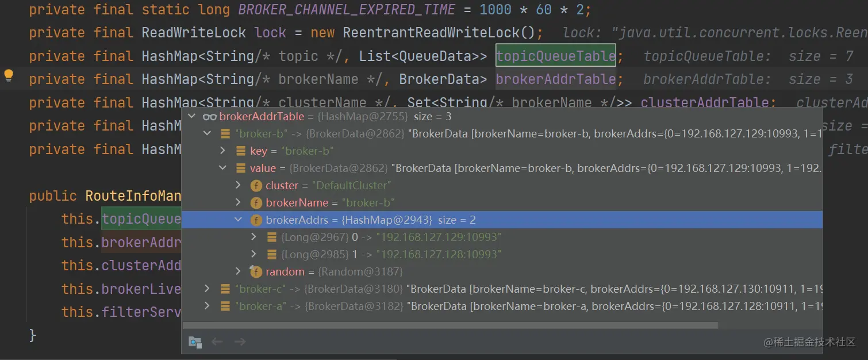The image size is (868, 360).
Task: Expand the "broker-a" entry node
Action: (208, 306)
